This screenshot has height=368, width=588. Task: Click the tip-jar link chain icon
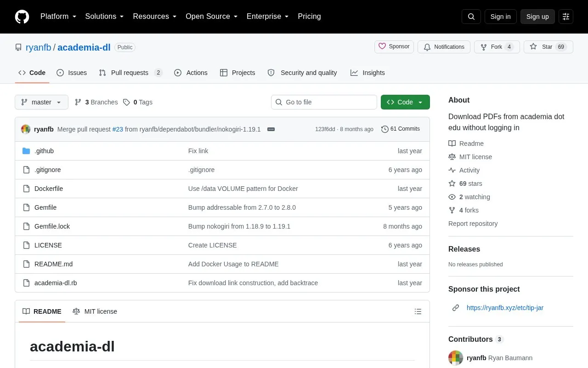456,308
